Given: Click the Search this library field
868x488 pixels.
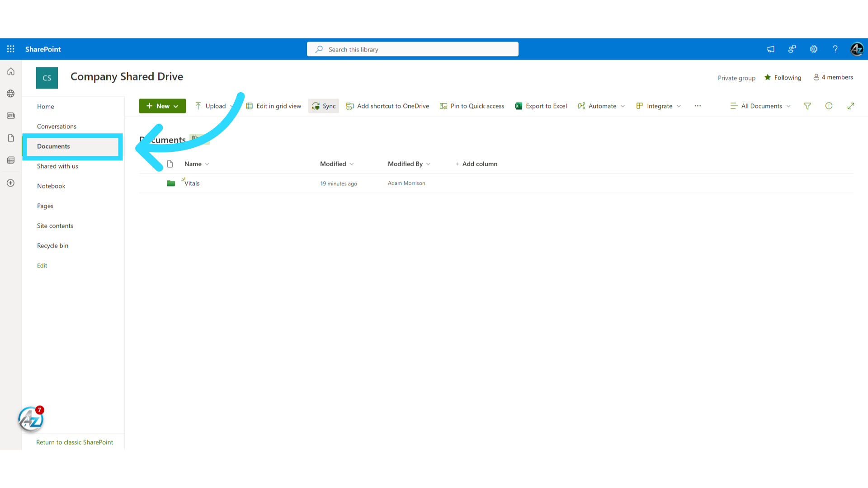Looking at the screenshot, I should point(413,49).
